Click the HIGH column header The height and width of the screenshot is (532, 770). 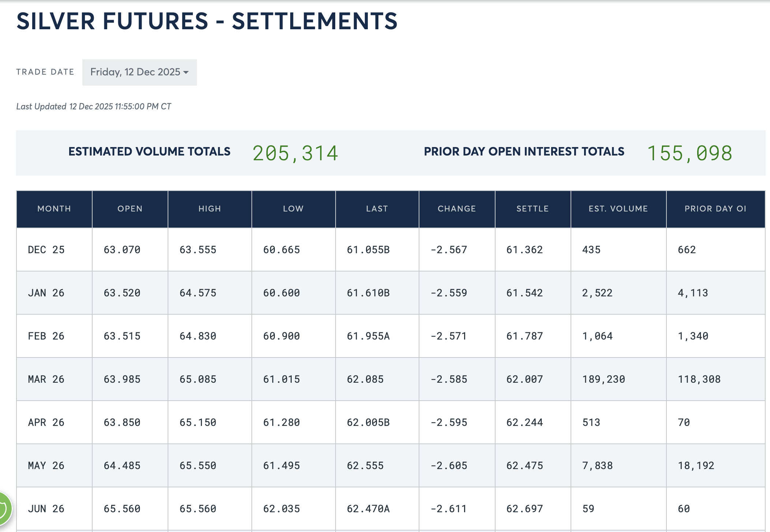click(210, 209)
